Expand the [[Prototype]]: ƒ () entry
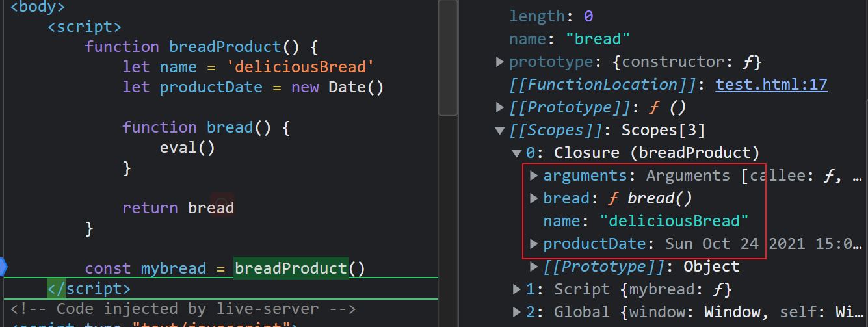The image size is (868, 327). point(500,107)
